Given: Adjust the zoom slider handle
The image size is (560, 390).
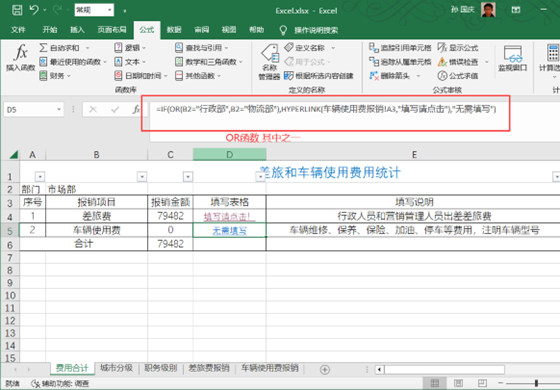Looking at the screenshot, I should (x=536, y=383).
